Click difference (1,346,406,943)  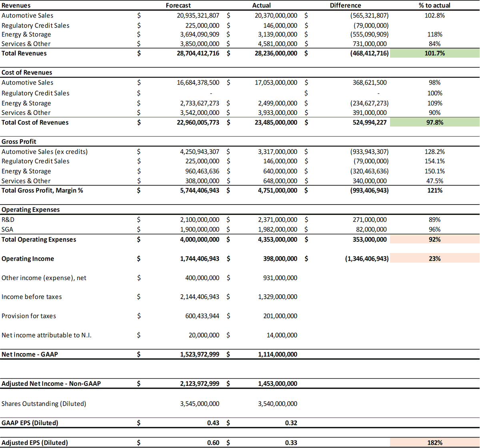point(367,259)
